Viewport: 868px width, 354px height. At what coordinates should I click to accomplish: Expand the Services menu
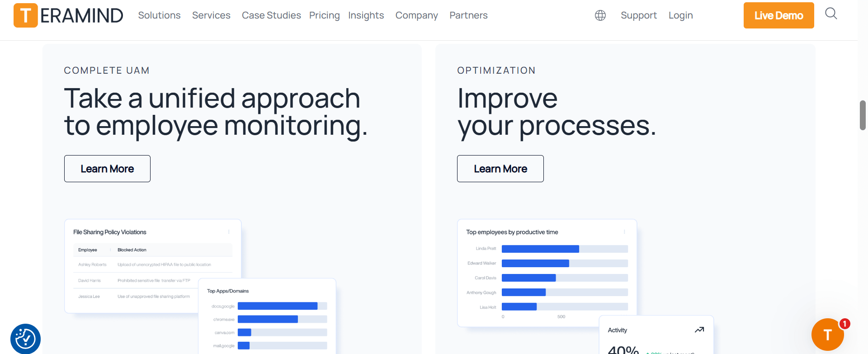point(211,15)
